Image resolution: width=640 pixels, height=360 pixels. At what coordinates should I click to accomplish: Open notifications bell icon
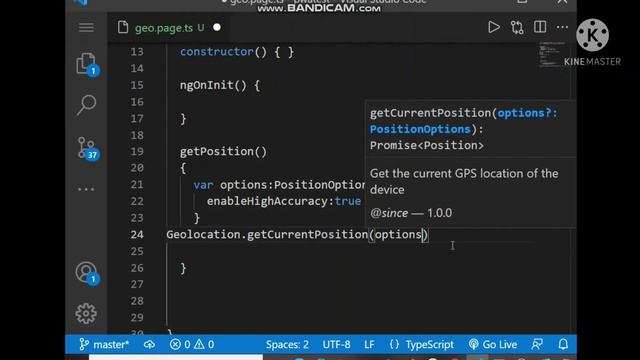(x=563, y=344)
